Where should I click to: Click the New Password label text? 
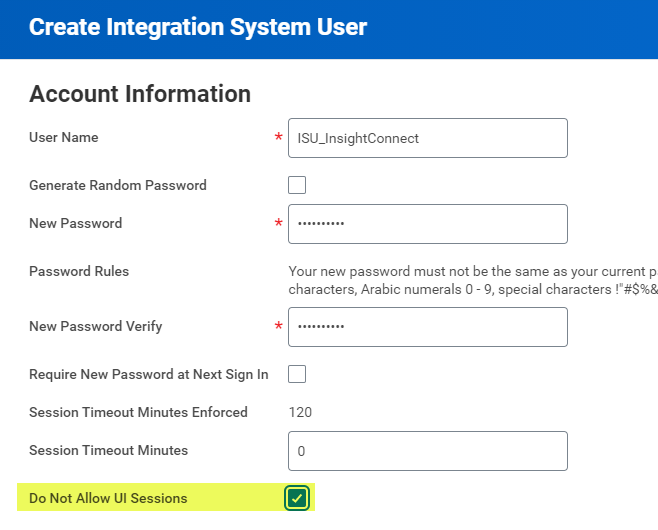tap(76, 223)
